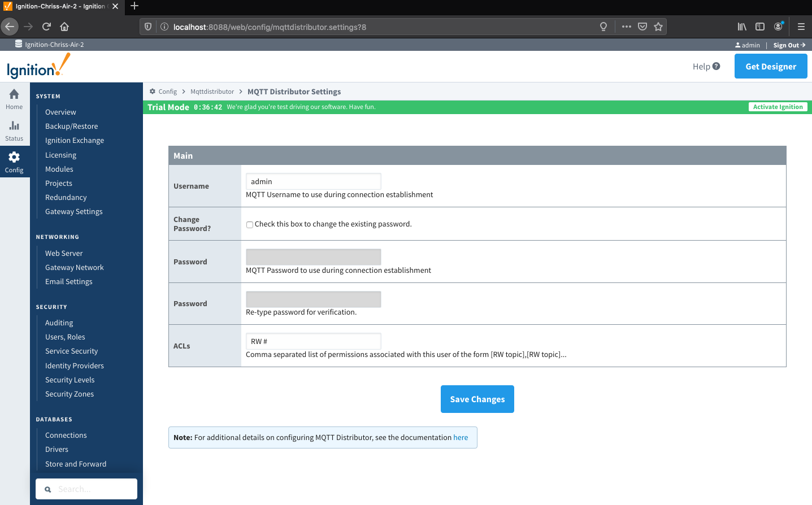Open Security Levels page
Viewport: 812px width, 505px height.
(70, 380)
